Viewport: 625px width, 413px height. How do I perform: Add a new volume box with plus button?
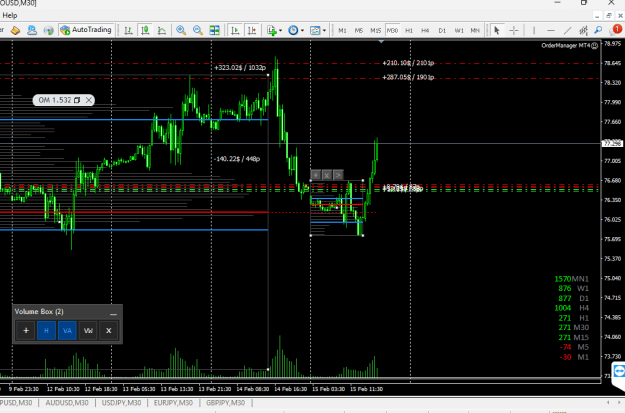click(x=26, y=330)
